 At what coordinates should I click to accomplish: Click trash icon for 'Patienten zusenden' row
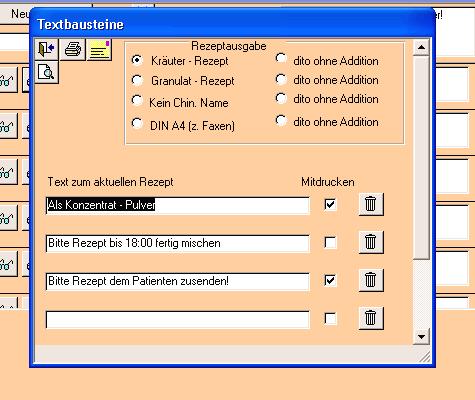(371, 280)
